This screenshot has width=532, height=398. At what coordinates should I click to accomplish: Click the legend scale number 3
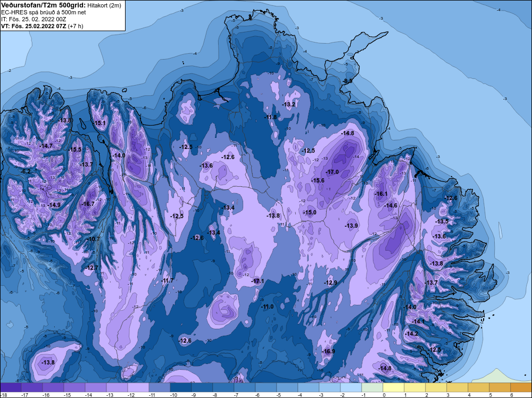tap(448, 395)
